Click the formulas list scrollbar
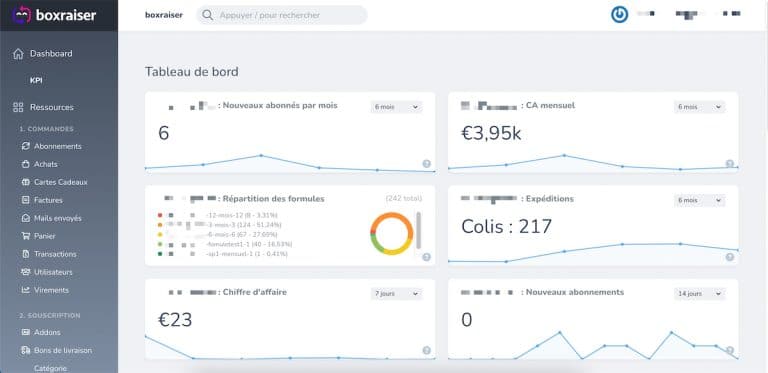The width and height of the screenshot is (768, 373). [418, 230]
